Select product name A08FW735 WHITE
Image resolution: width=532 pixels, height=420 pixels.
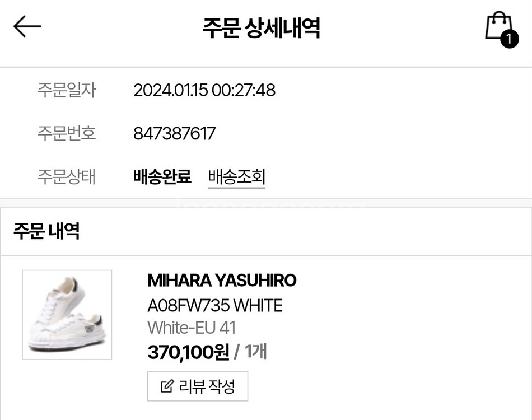(215, 305)
